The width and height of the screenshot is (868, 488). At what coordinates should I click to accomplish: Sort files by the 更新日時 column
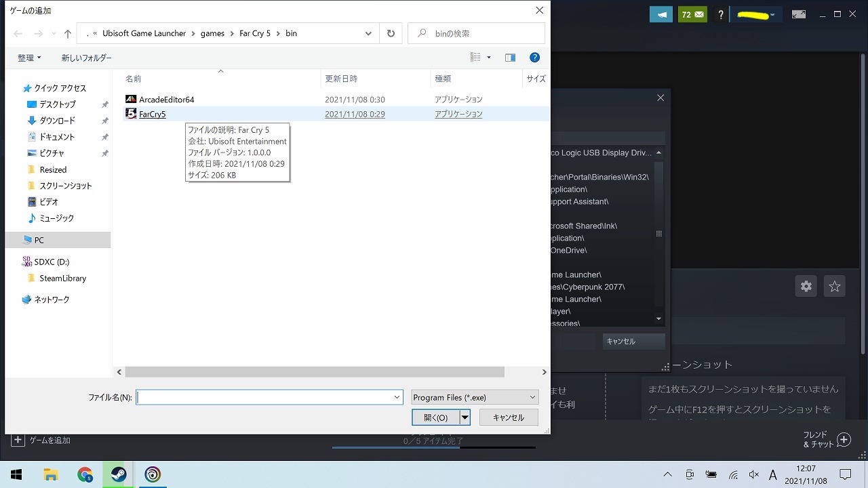coord(341,79)
